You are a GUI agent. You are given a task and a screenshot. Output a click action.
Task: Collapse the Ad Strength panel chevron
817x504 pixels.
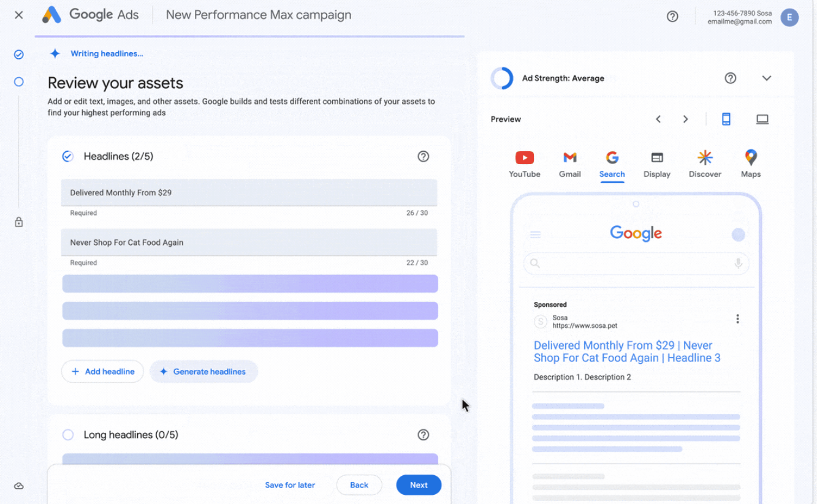click(766, 78)
